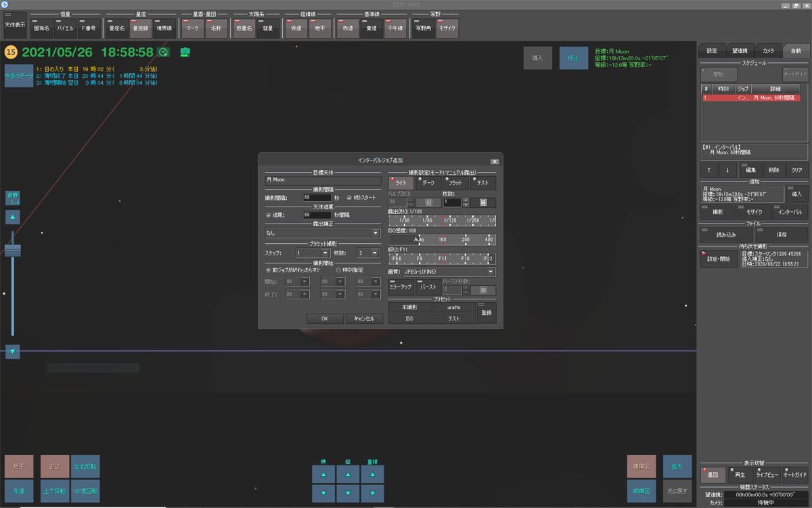Switch to the 望遠鏡 tab
Screen dimensions: 812x508
[740, 51]
